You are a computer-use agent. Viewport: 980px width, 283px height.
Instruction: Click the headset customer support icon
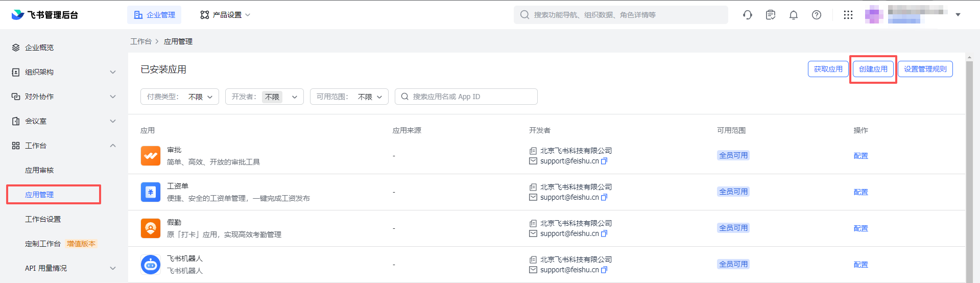click(748, 15)
